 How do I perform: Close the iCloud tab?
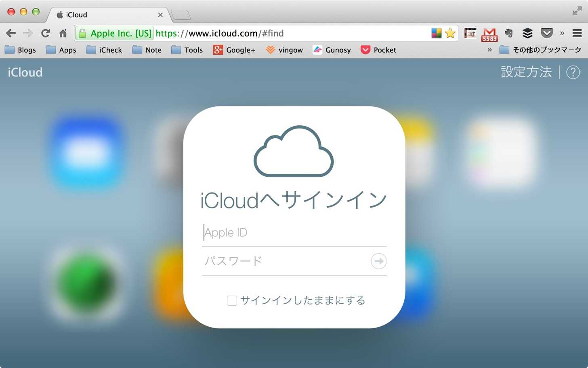point(160,15)
